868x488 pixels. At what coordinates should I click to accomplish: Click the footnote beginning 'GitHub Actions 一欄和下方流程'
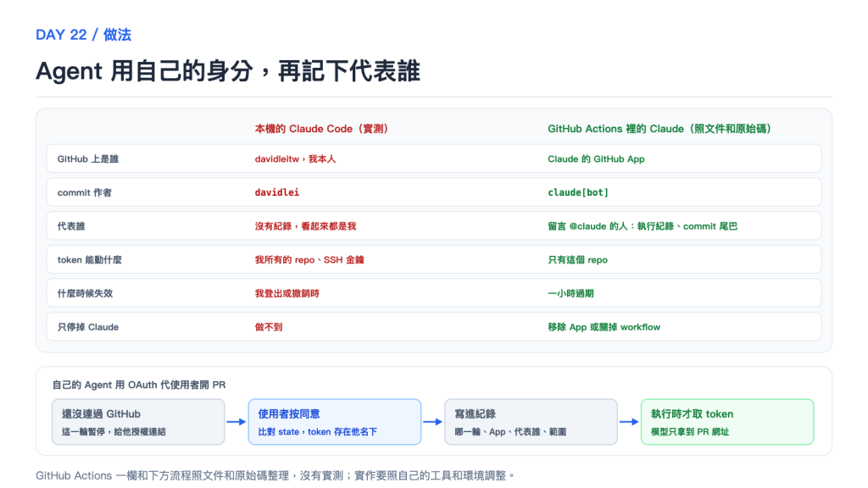coord(275,475)
